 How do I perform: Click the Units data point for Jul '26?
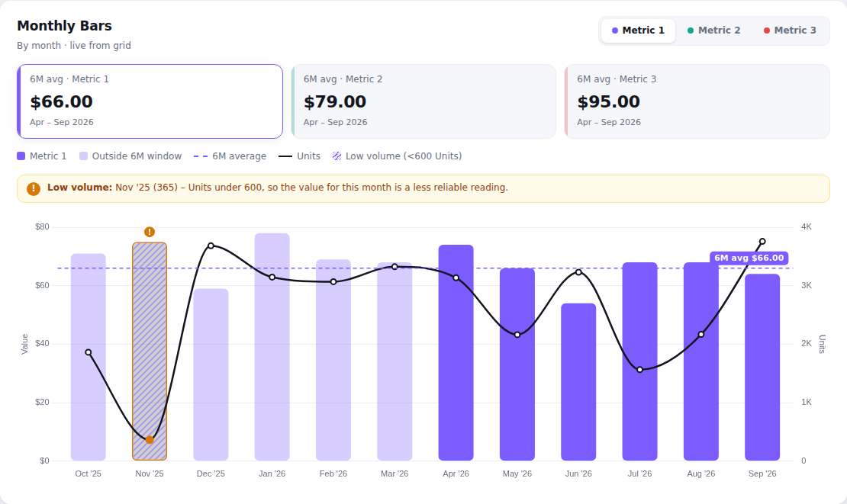click(640, 370)
